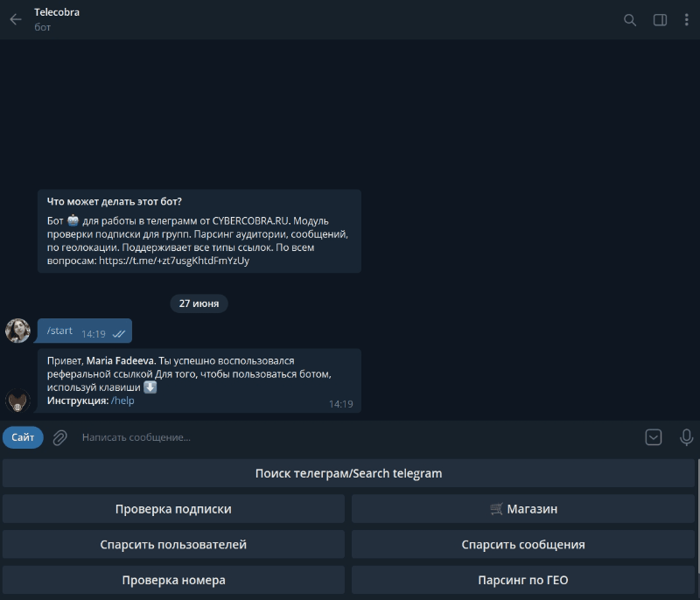This screenshot has height=600, width=700.
Task: Open the three-dot more options menu
Action: click(x=686, y=20)
